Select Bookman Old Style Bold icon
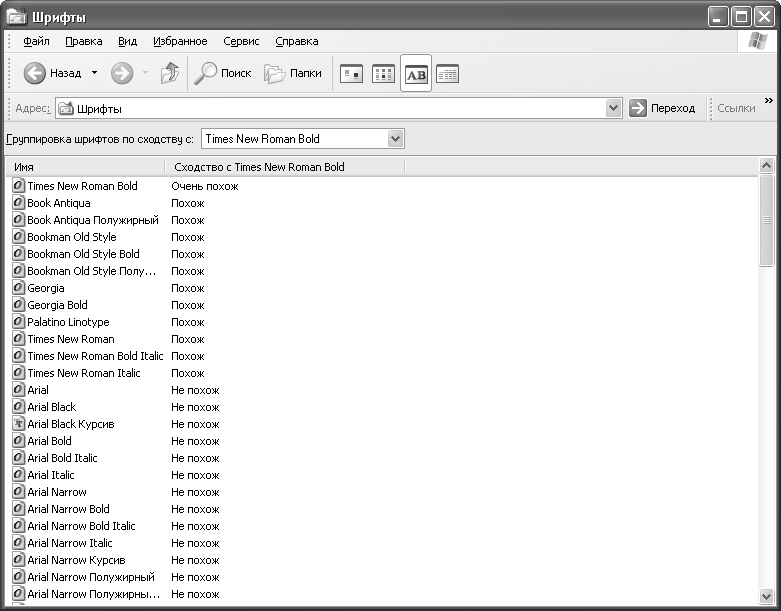This screenshot has width=781, height=611. 18,253
